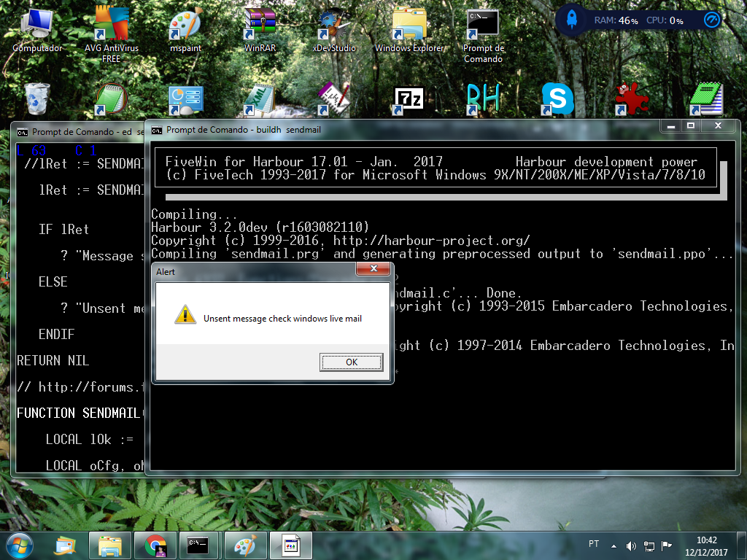
Task: Click OK in the Alert dialog
Action: 351,362
